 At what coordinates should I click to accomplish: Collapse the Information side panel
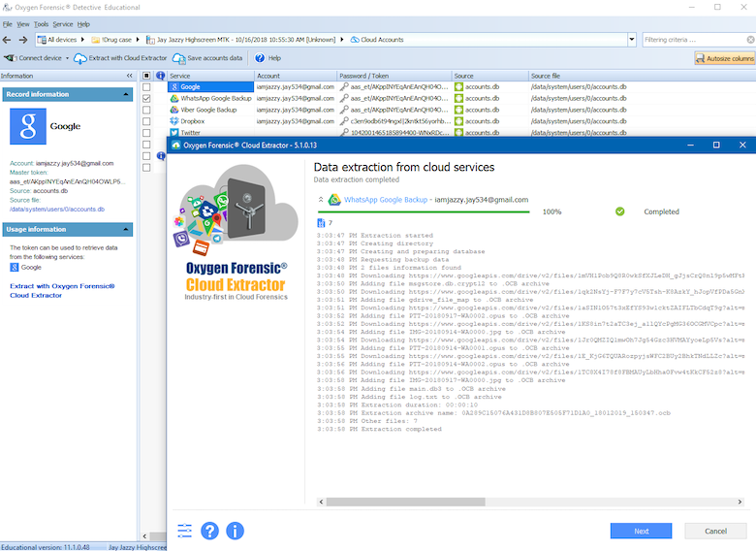129,76
